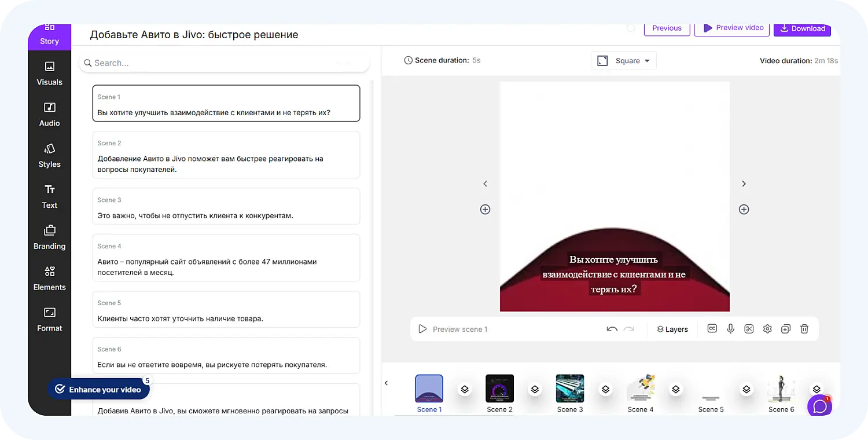Toggle closed captions CC icon
The image size is (868, 440).
(x=712, y=329)
